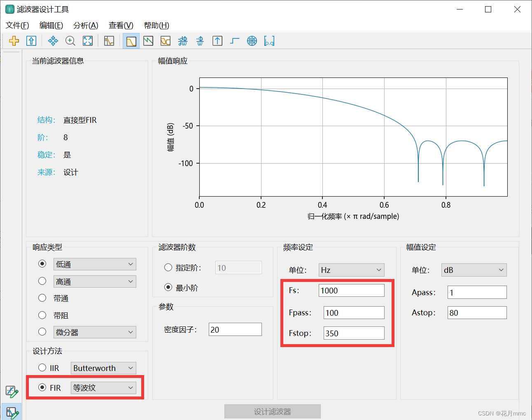The height and width of the screenshot is (420, 532).
Task: Select the 高通 highpass radio button
Action: [42, 281]
